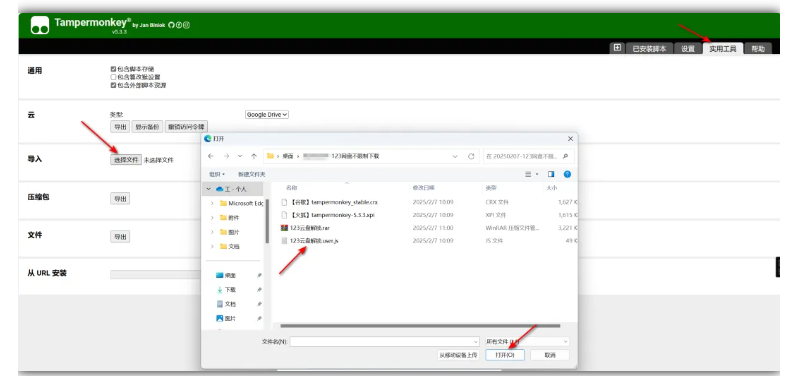Toggle the 包含脚本存储 checkbox

pos(113,68)
